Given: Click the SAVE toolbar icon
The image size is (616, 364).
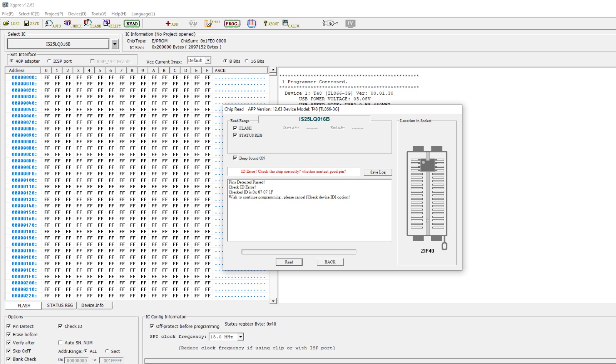Looking at the screenshot, I should [x=31, y=23].
